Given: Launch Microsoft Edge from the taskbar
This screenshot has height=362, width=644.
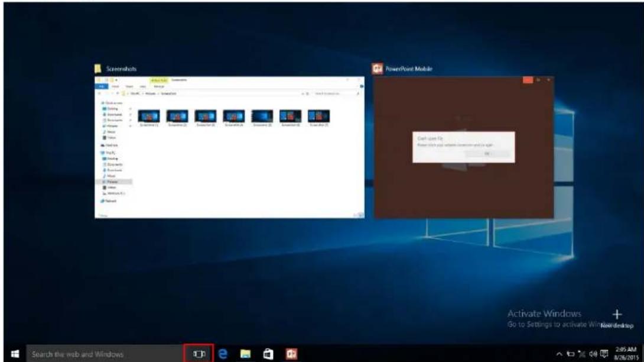Looking at the screenshot, I should (223, 354).
